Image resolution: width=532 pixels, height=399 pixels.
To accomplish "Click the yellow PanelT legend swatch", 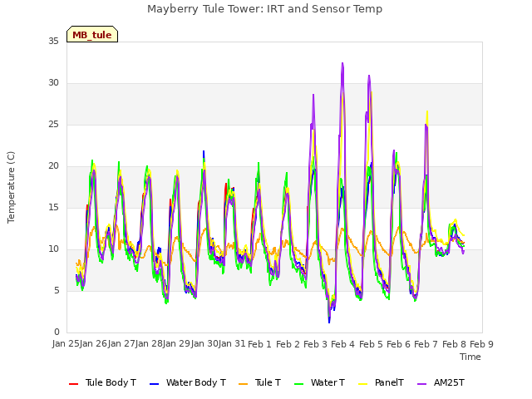I will click(362, 384).
